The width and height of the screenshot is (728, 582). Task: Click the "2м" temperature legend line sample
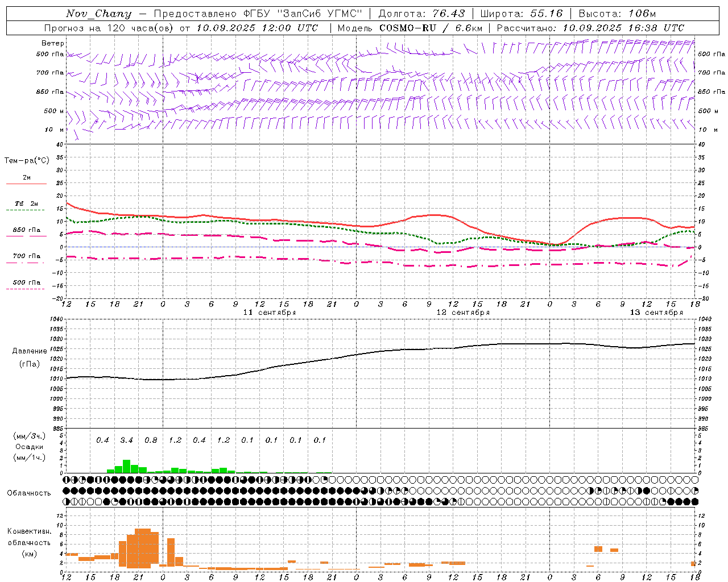[x=26, y=184]
